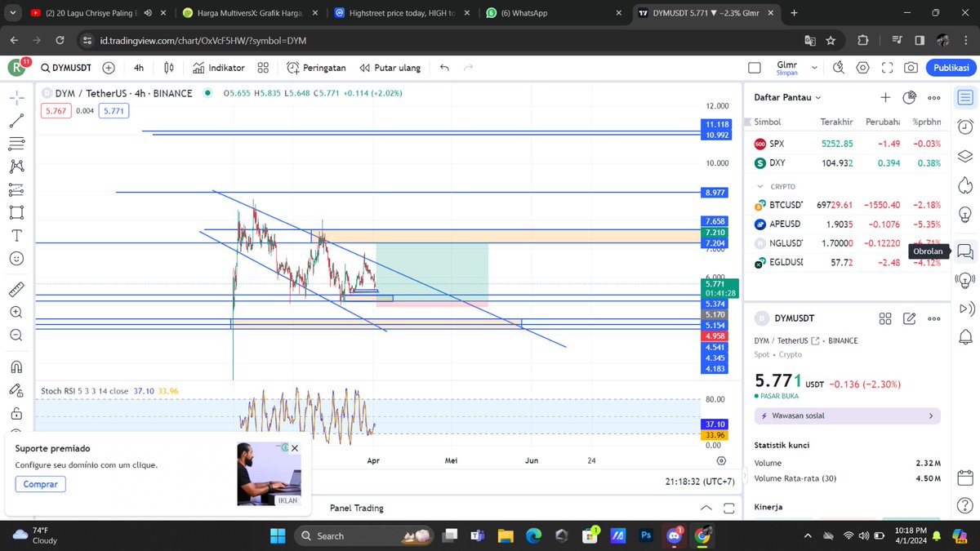
Task: Open the emoji icons tool
Action: point(16,258)
